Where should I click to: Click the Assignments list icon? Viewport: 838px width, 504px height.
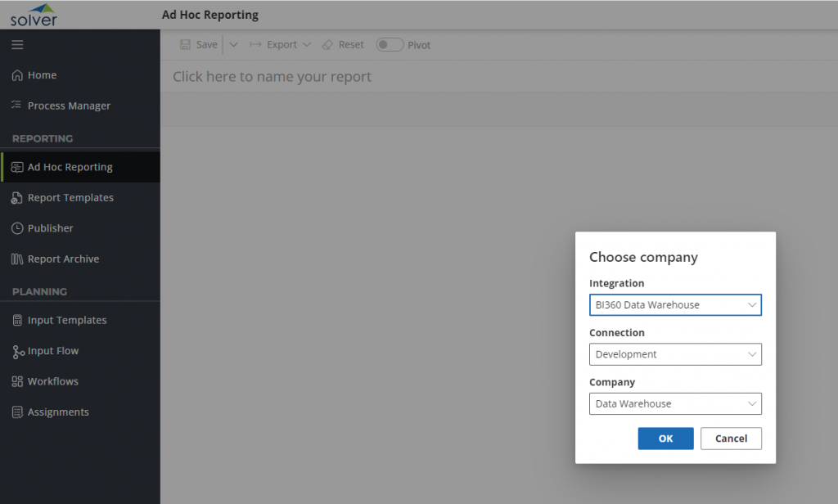point(17,412)
